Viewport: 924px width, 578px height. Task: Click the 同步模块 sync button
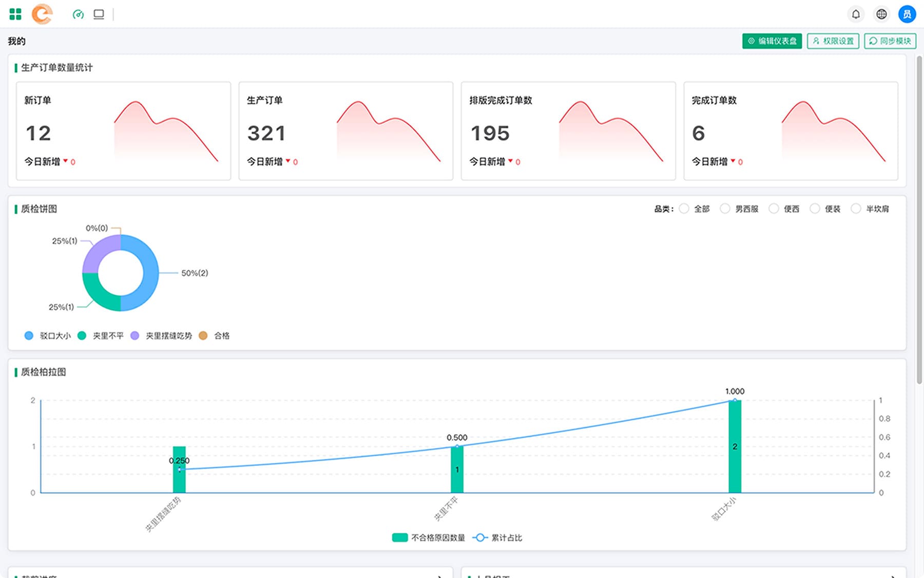click(890, 41)
